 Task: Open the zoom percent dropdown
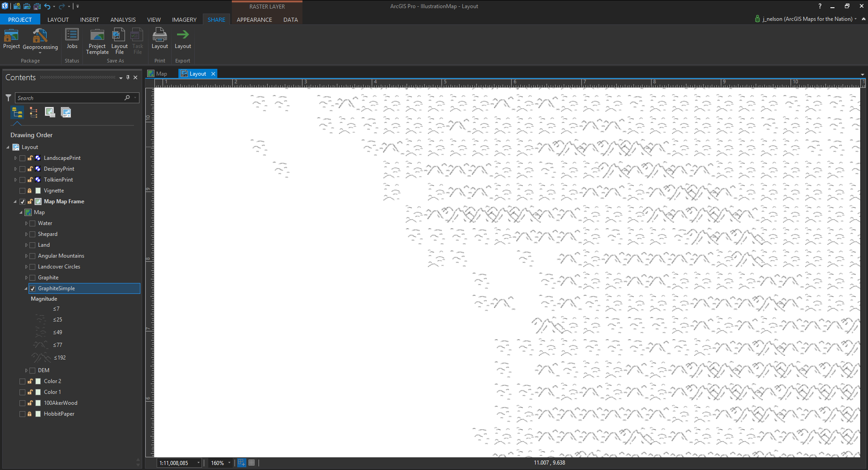point(229,463)
